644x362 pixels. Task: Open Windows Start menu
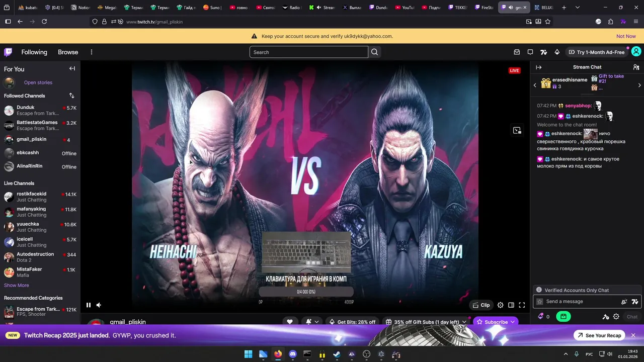tap(249, 354)
